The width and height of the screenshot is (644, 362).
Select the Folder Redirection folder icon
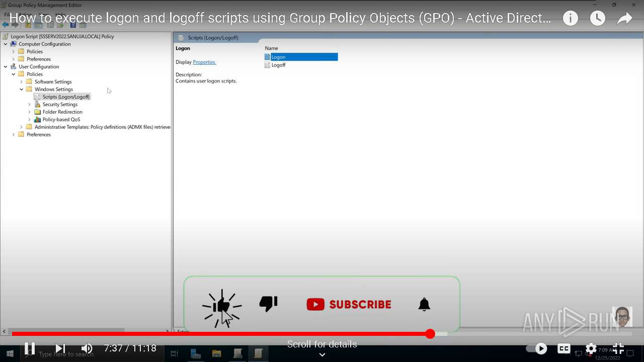(37, 112)
